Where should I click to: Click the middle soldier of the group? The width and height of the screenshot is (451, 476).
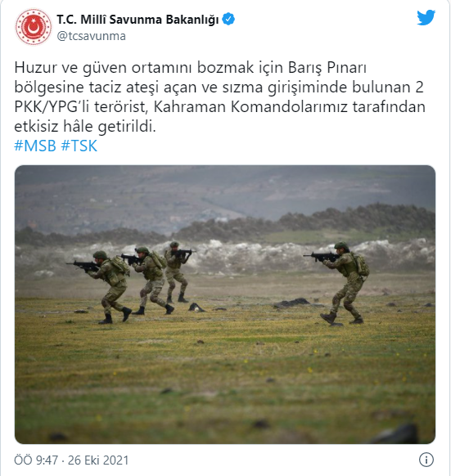150,280
